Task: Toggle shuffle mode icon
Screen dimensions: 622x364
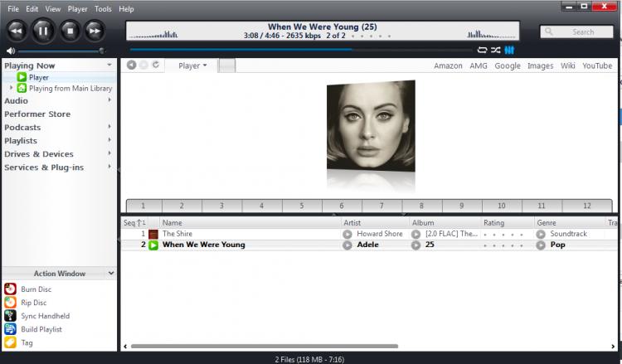Action: 495,50
